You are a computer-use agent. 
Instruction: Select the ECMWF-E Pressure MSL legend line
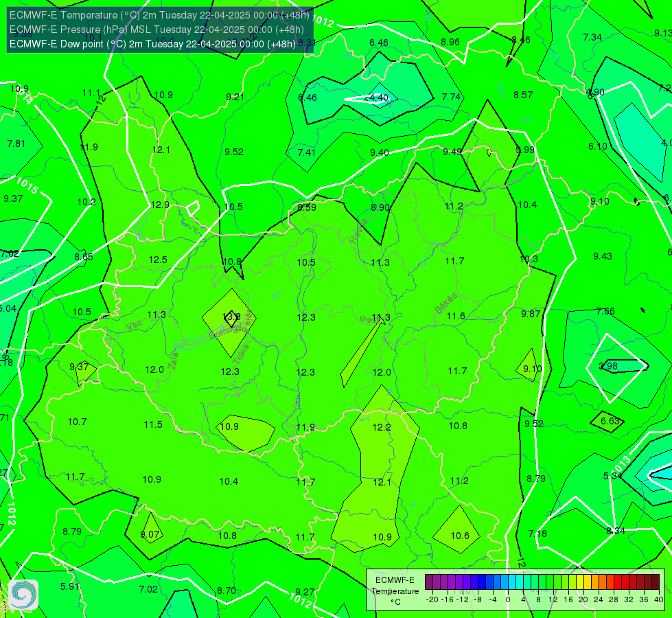coord(157,30)
